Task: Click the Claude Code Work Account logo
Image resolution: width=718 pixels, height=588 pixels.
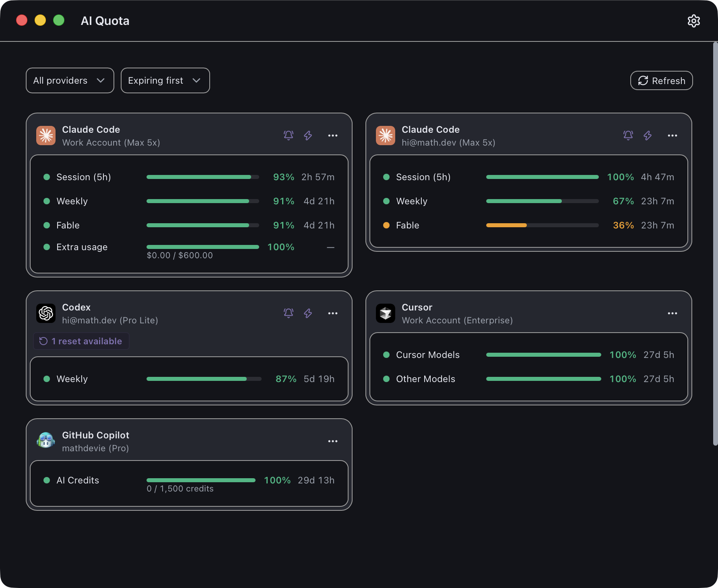Action: (x=46, y=136)
